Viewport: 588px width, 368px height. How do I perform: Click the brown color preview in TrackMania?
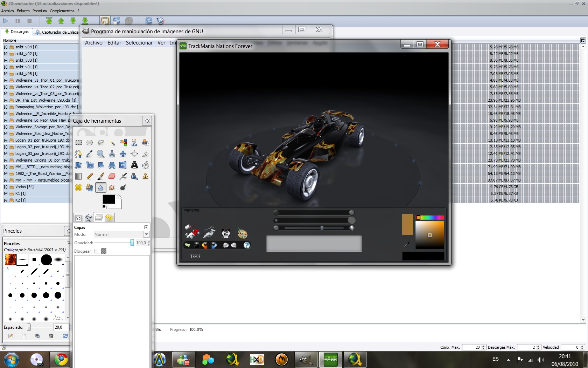point(407,224)
